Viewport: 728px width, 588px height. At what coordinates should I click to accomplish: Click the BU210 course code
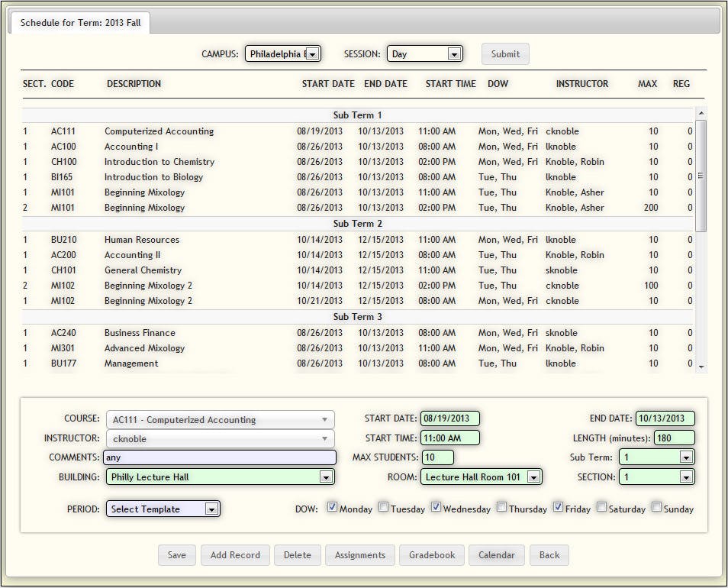(63, 240)
